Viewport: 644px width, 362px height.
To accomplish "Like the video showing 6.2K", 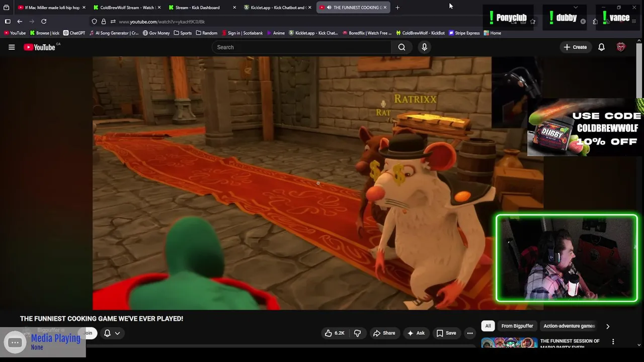I will point(335,333).
